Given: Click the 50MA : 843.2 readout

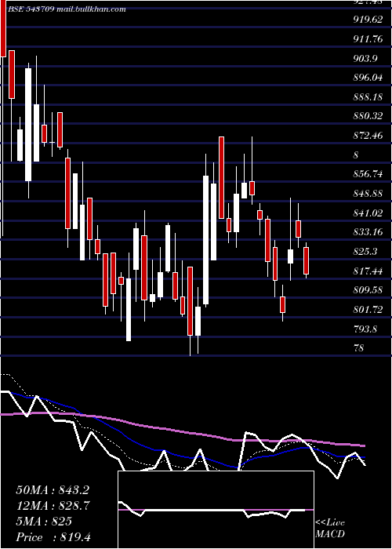Looking at the screenshot, I should point(53,490).
